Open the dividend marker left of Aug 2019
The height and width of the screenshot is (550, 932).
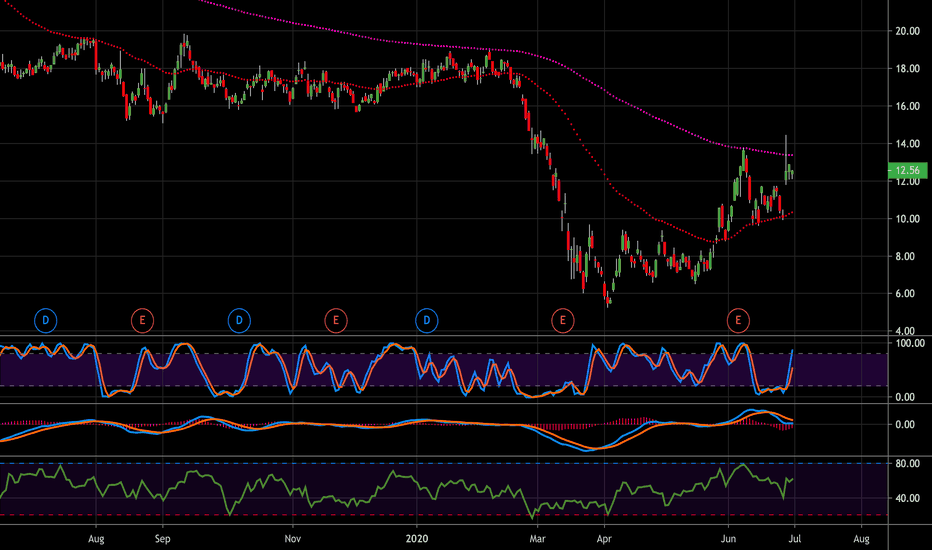click(46, 320)
